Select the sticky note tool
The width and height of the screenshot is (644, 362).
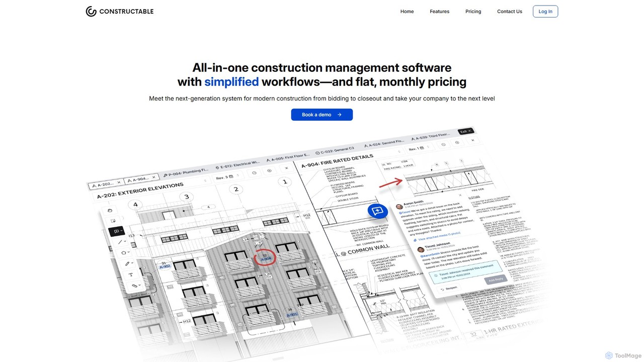click(113, 221)
